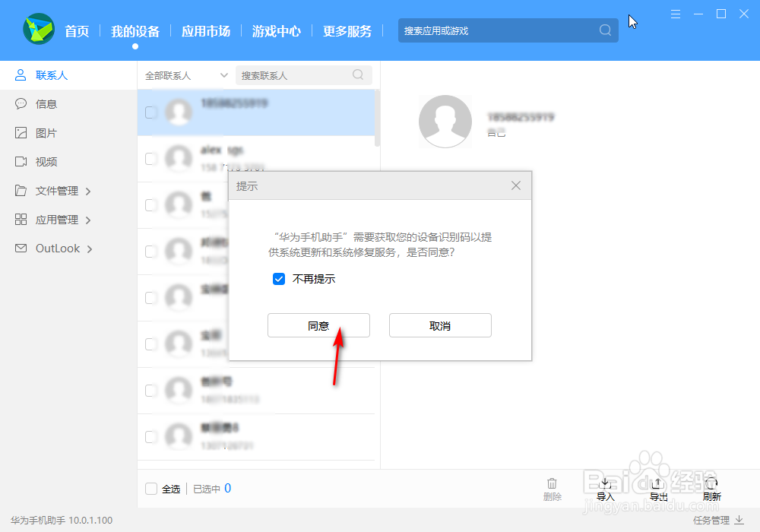Check the 全选 (Select all) checkbox

click(x=151, y=489)
